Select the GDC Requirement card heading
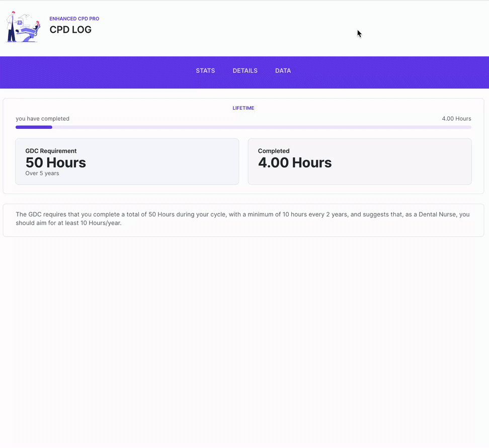 [x=51, y=151]
